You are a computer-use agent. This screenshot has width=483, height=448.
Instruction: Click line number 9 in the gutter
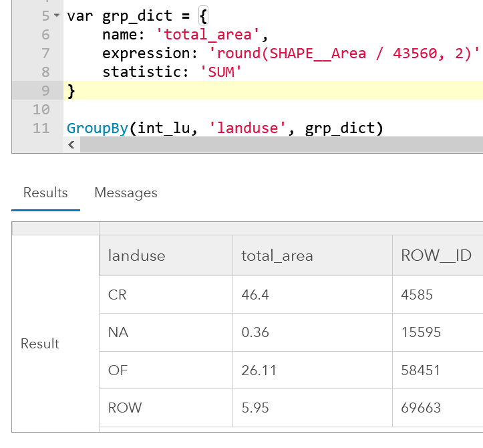[45, 90]
